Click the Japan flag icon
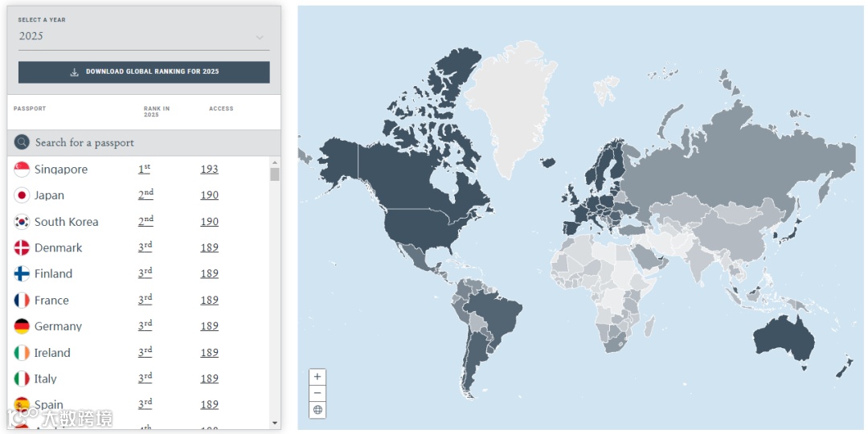Image resolution: width=868 pixels, height=434 pixels. point(22,195)
